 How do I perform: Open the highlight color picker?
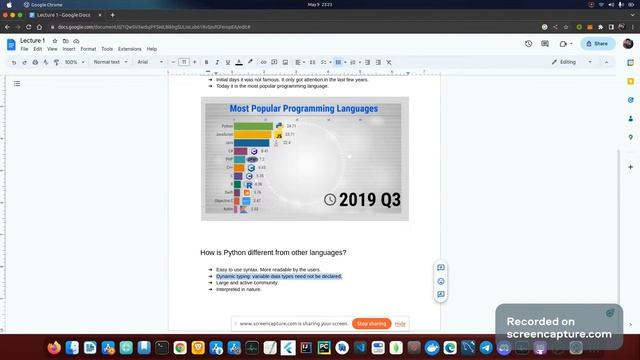(x=250, y=62)
